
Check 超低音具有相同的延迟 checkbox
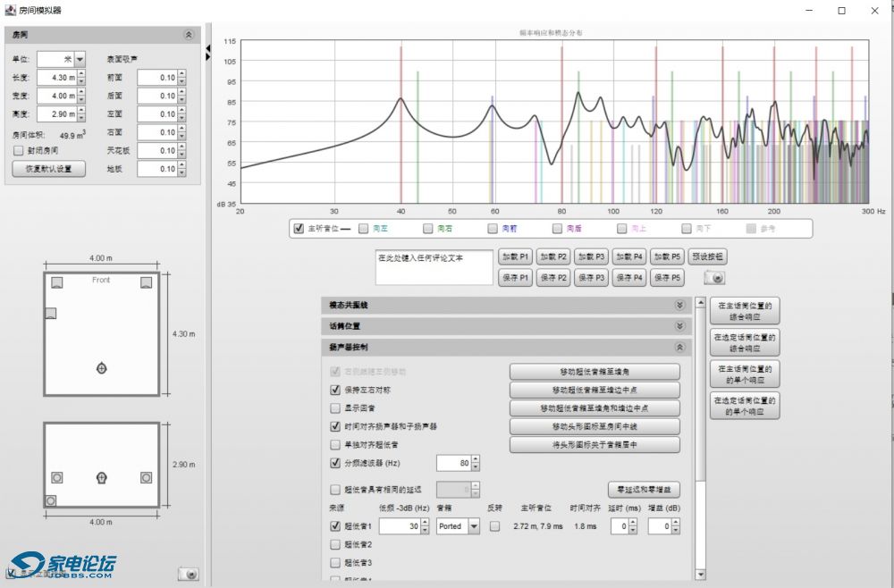pyautogui.click(x=335, y=490)
